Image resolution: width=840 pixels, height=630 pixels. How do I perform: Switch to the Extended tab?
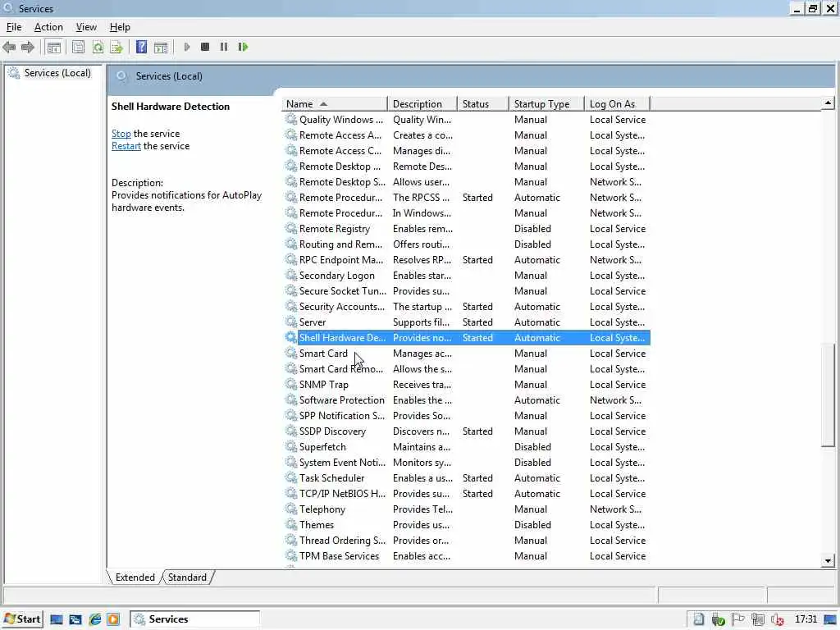click(x=135, y=577)
